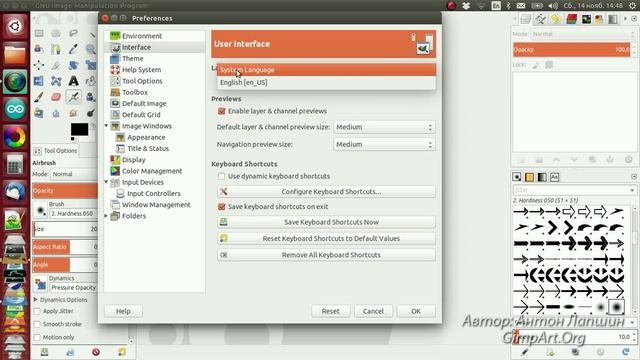Image resolution: width=640 pixels, height=360 pixels.
Task: Toggle Enable layer & channel previews checkbox
Action: [x=222, y=111]
